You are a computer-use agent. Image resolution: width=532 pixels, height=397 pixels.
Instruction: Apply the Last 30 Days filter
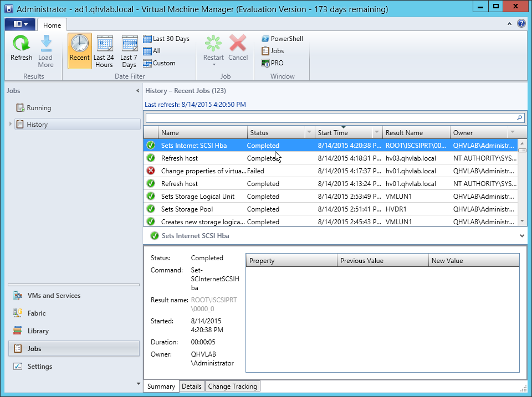coord(166,39)
